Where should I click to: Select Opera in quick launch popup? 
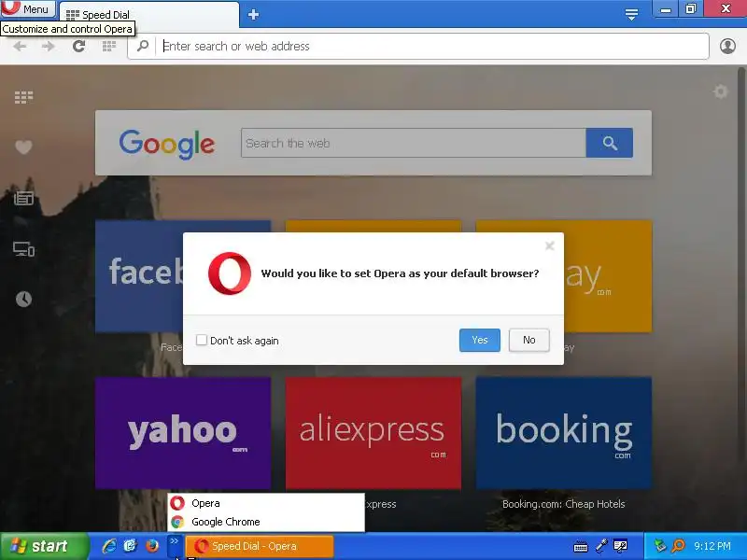click(x=266, y=503)
